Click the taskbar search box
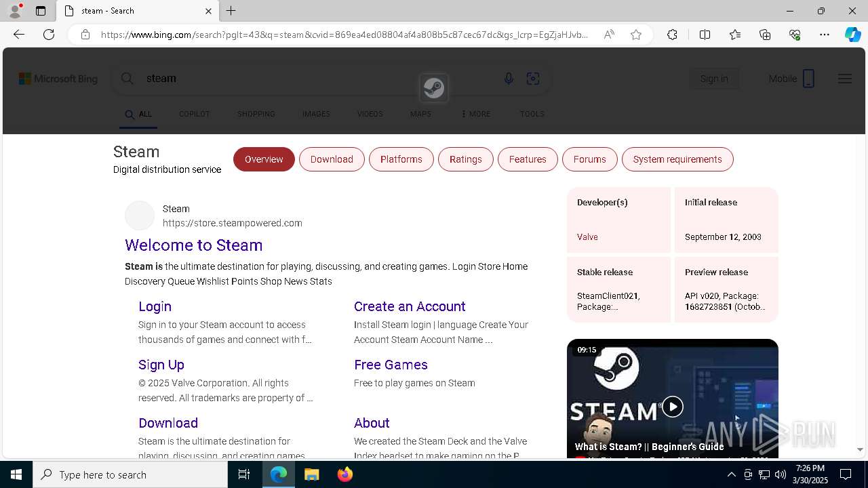This screenshot has width=868, height=488. 130,474
